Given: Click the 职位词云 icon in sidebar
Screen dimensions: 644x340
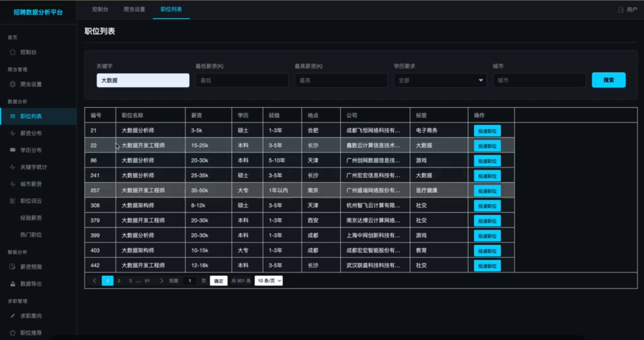Looking at the screenshot, I should point(13,201).
